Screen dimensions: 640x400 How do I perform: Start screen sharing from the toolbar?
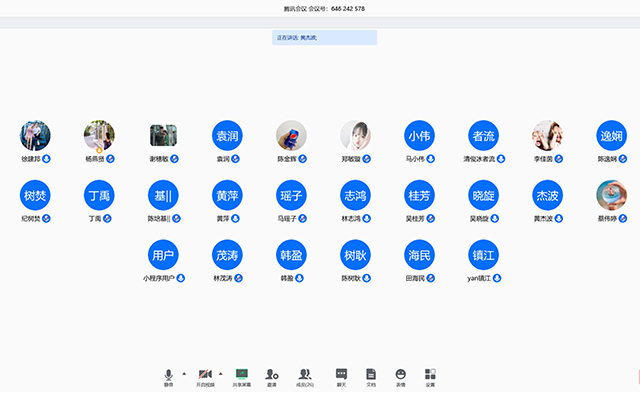pyautogui.click(x=241, y=374)
